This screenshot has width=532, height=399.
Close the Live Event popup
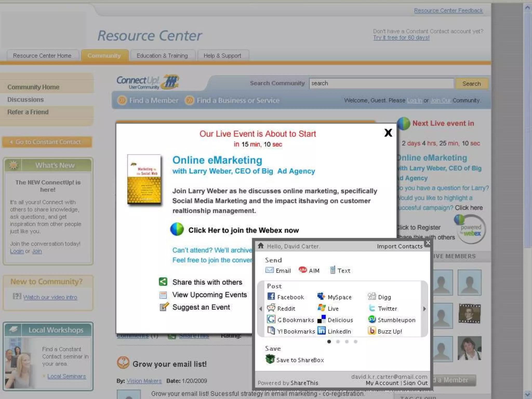point(388,133)
